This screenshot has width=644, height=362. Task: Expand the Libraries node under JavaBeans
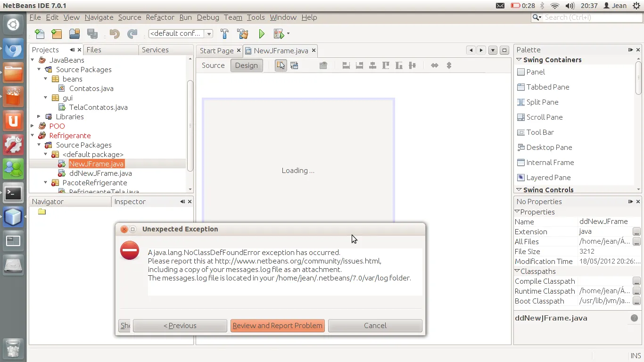[x=39, y=116]
